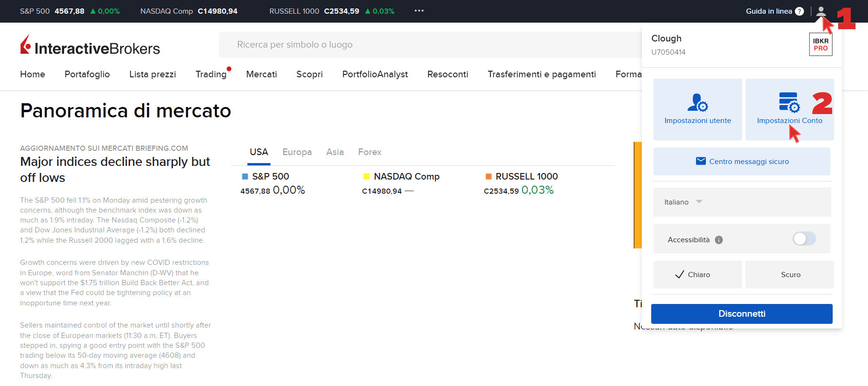Click the InteractiveBrokers logo

[90, 46]
